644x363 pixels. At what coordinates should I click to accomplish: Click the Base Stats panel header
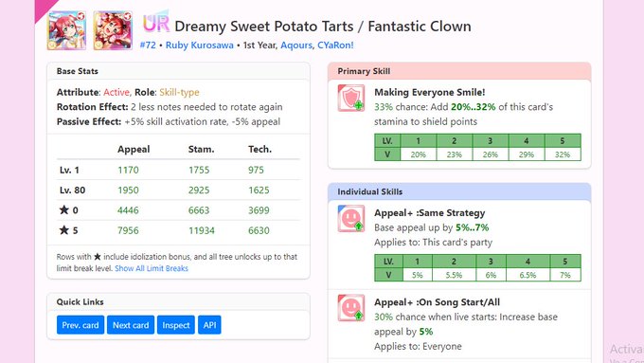tap(178, 71)
